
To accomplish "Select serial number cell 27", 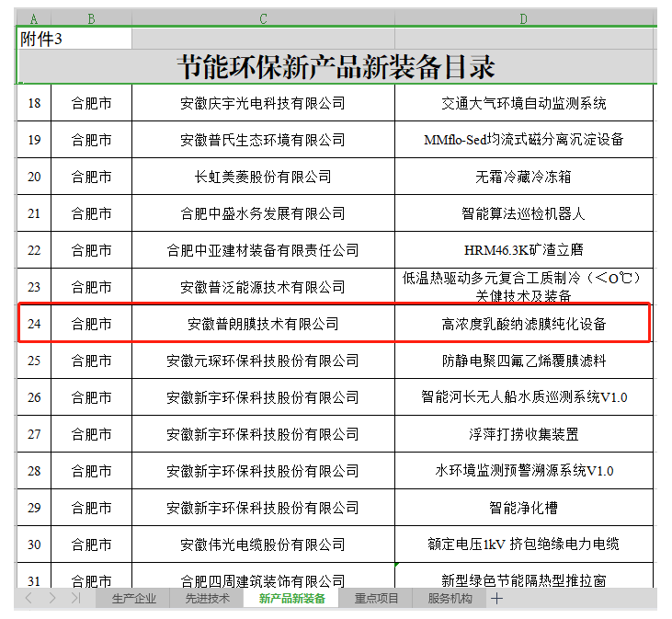I will click(x=34, y=434).
